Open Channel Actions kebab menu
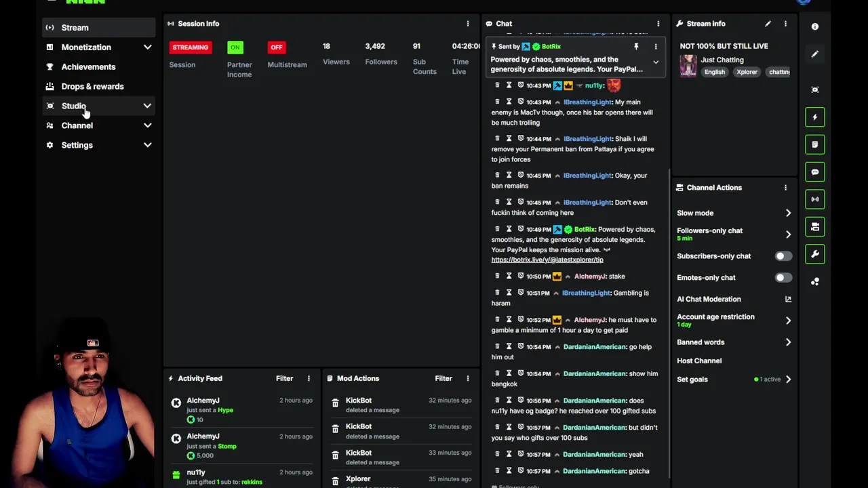Viewport: 868px width, 488px height. (x=785, y=188)
